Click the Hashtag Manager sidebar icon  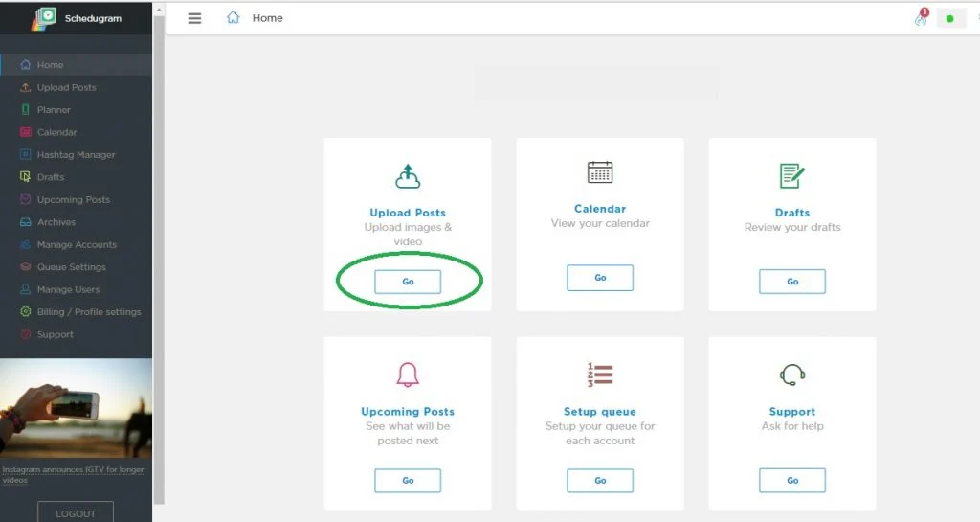pyautogui.click(x=25, y=154)
